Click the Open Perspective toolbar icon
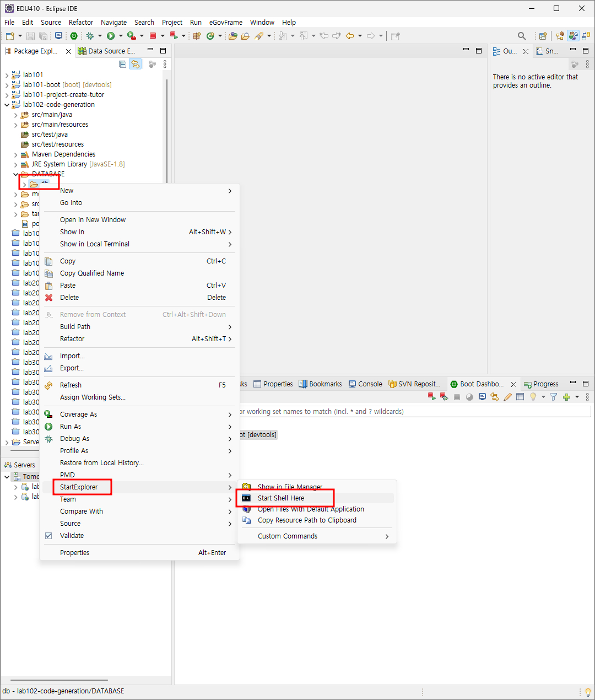 point(543,36)
